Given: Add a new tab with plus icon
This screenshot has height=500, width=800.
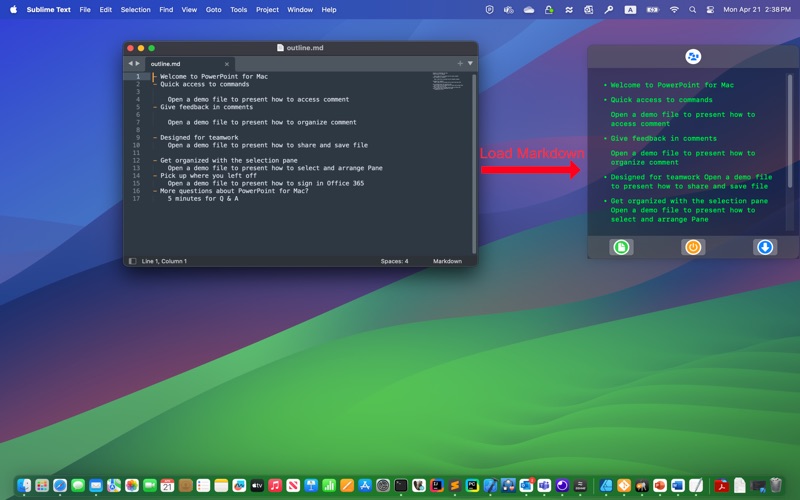Looking at the screenshot, I should coord(460,63).
